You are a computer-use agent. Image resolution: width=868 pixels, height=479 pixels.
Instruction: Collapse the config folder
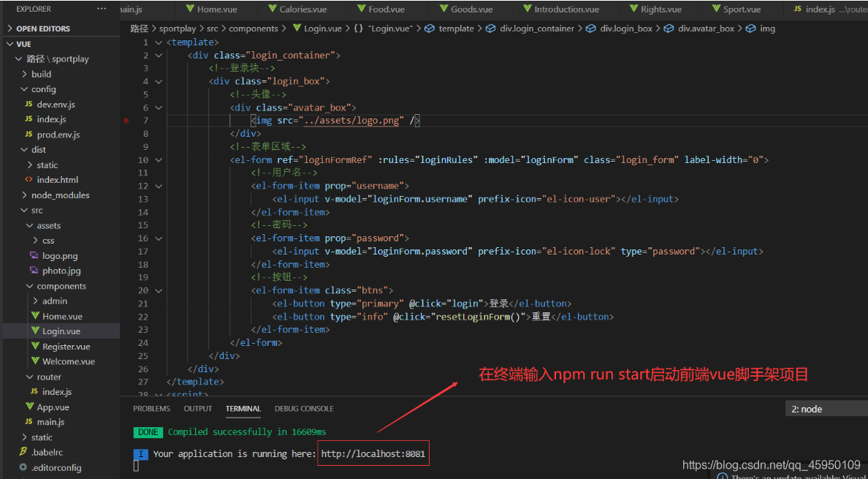point(24,89)
